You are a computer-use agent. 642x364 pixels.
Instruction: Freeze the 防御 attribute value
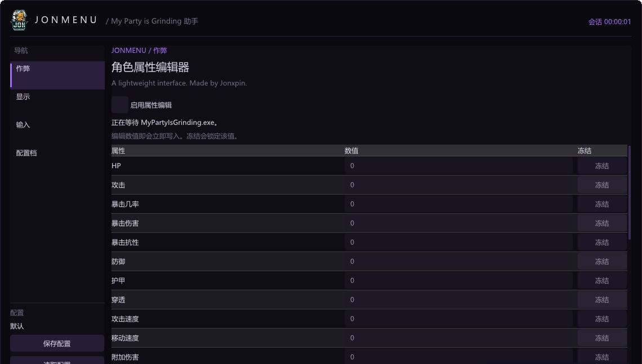click(x=602, y=262)
